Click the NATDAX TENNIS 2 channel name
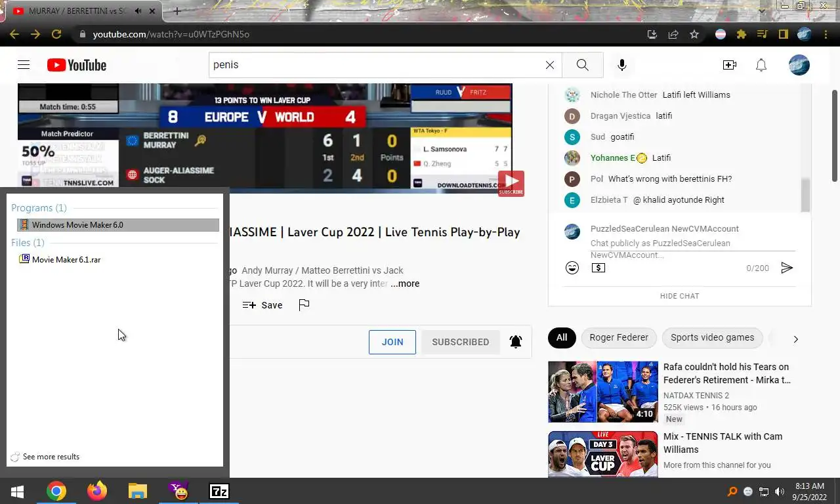The width and height of the screenshot is (840, 504). [x=696, y=395]
